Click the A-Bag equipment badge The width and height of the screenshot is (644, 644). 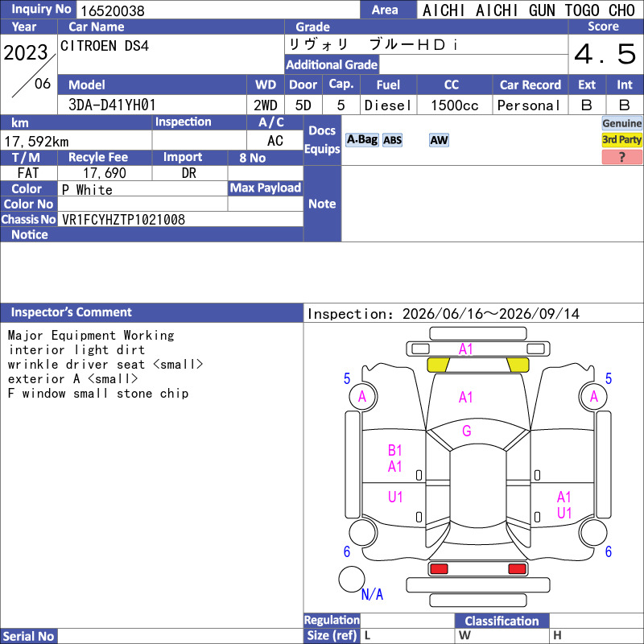361,140
